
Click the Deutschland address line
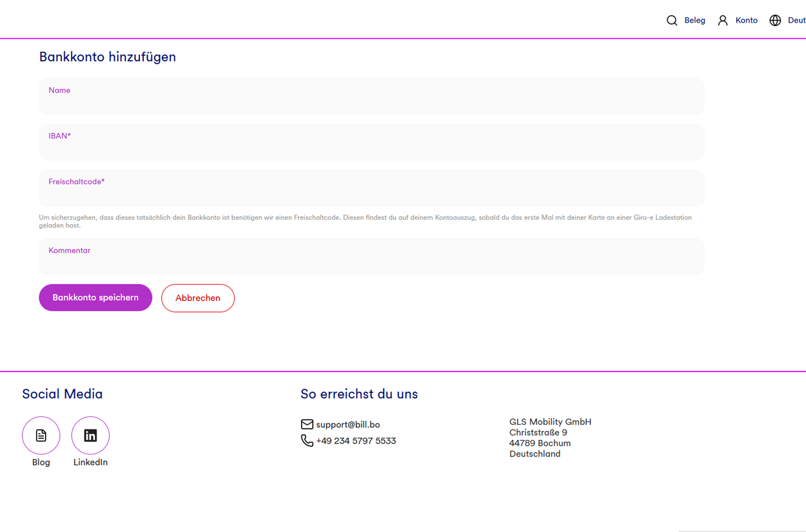(x=535, y=454)
